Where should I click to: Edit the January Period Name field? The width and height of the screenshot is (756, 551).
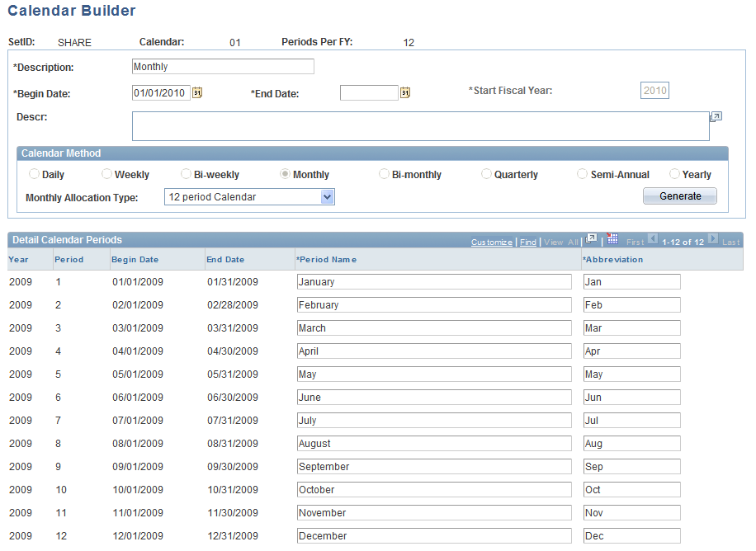click(x=435, y=281)
